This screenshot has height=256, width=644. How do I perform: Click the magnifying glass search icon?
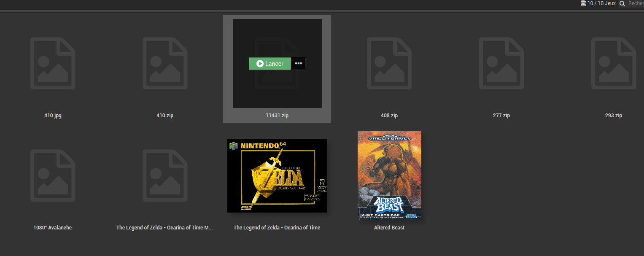(622, 3)
